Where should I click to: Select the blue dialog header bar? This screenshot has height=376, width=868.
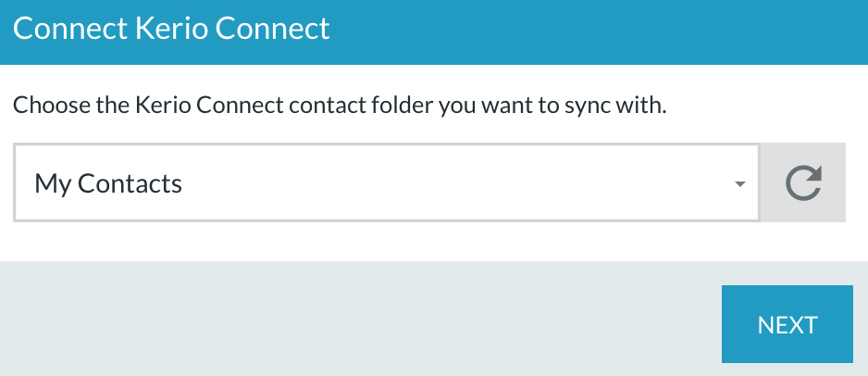(434, 32)
